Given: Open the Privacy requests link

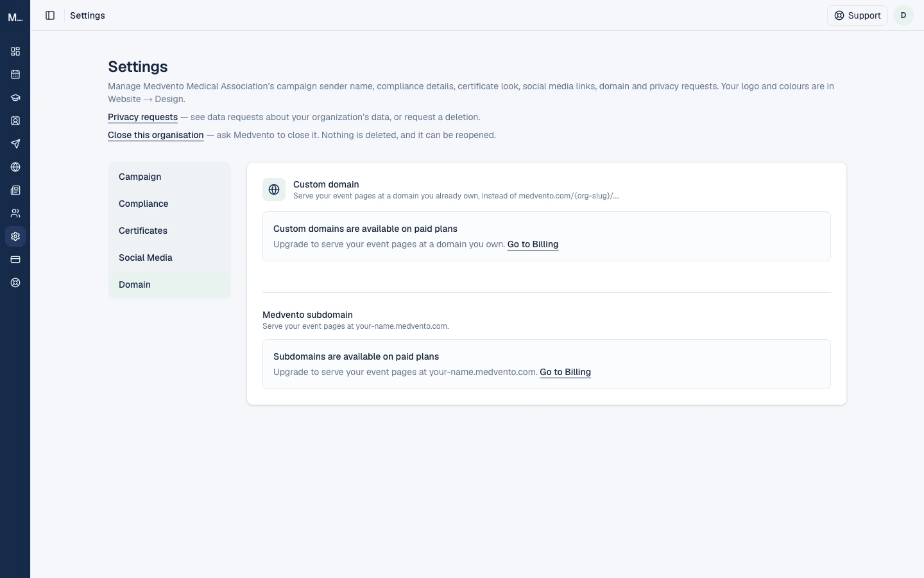Looking at the screenshot, I should coord(142,117).
